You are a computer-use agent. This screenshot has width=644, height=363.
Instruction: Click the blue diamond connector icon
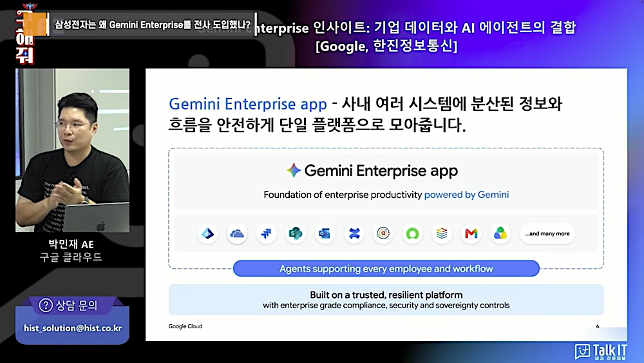(207, 233)
